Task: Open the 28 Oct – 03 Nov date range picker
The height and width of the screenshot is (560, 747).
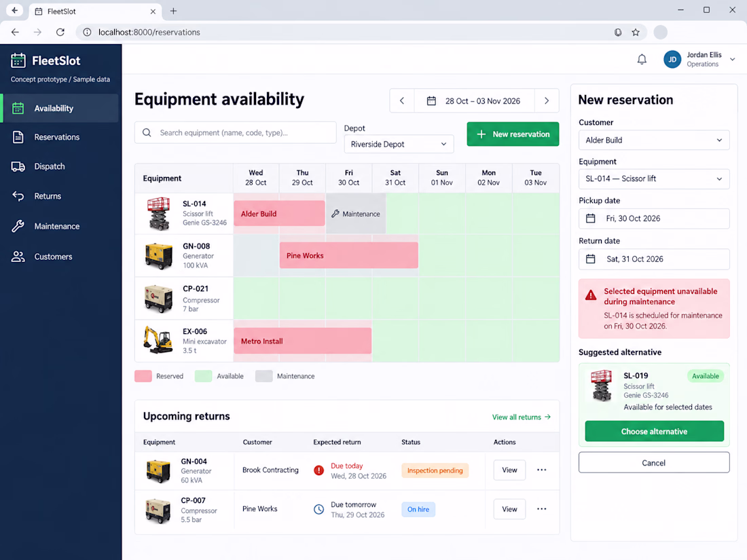Action: coord(475,101)
